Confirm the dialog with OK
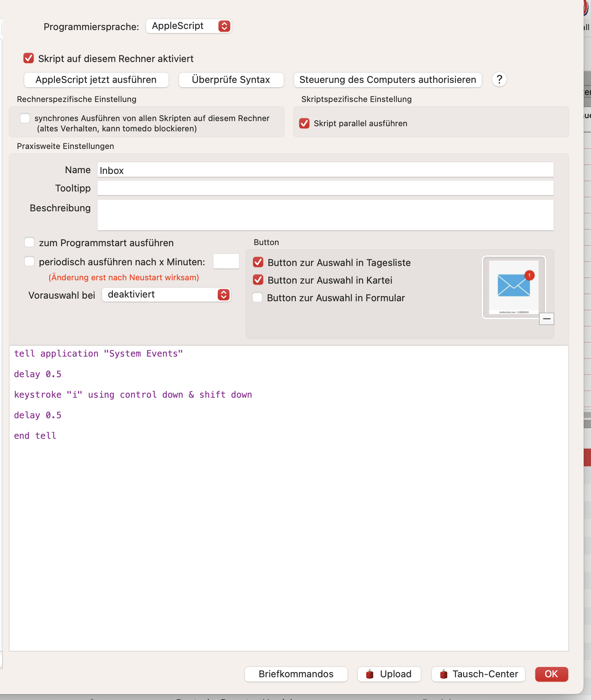The height and width of the screenshot is (700, 591). coord(551,674)
